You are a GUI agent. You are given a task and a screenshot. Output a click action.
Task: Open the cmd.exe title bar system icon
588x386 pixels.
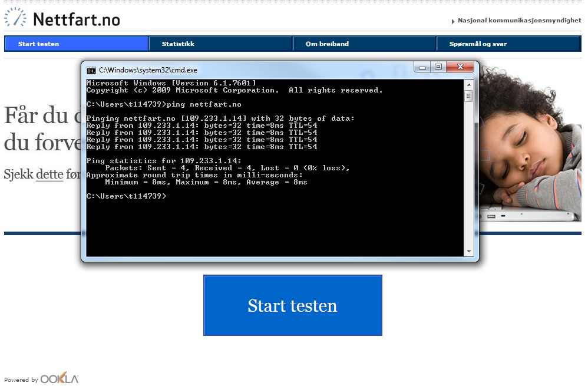[x=91, y=70]
